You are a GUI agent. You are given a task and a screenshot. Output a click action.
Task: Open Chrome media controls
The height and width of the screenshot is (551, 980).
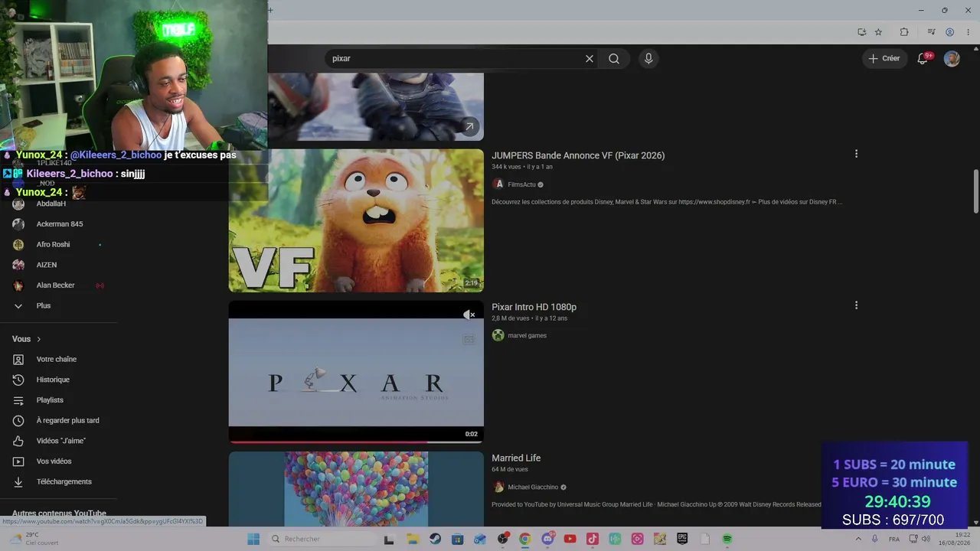tap(931, 32)
